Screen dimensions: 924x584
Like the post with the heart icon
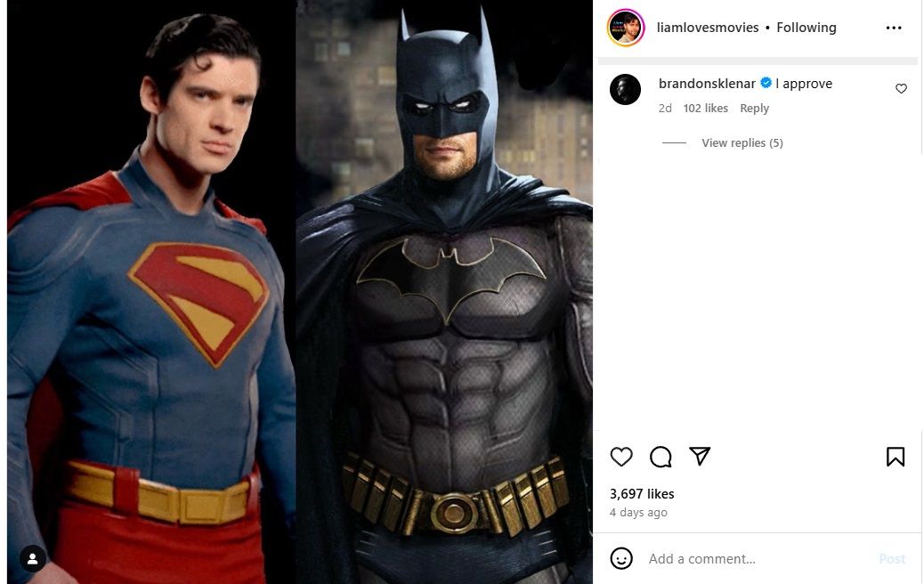pyautogui.click(x=621, y=457)
